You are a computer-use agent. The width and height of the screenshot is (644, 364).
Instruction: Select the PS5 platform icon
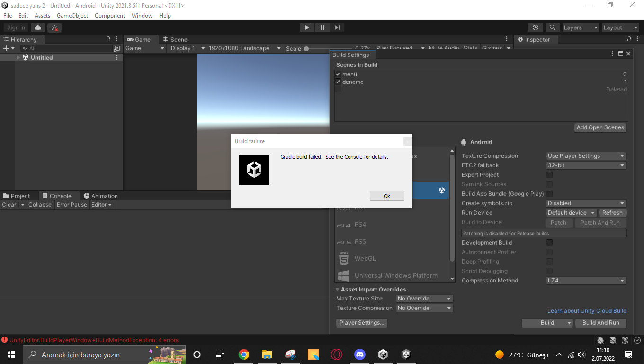pyautogui.click(x=344, y=242)
